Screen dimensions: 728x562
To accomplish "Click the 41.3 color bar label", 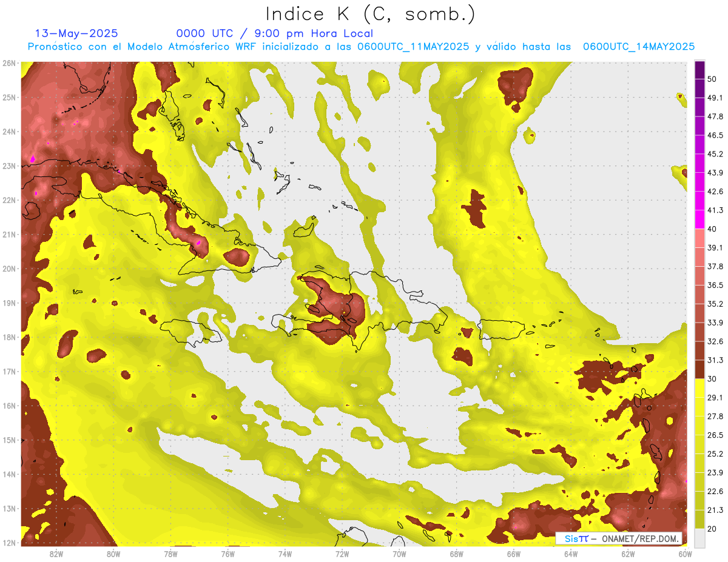I will tap(716, 210).
